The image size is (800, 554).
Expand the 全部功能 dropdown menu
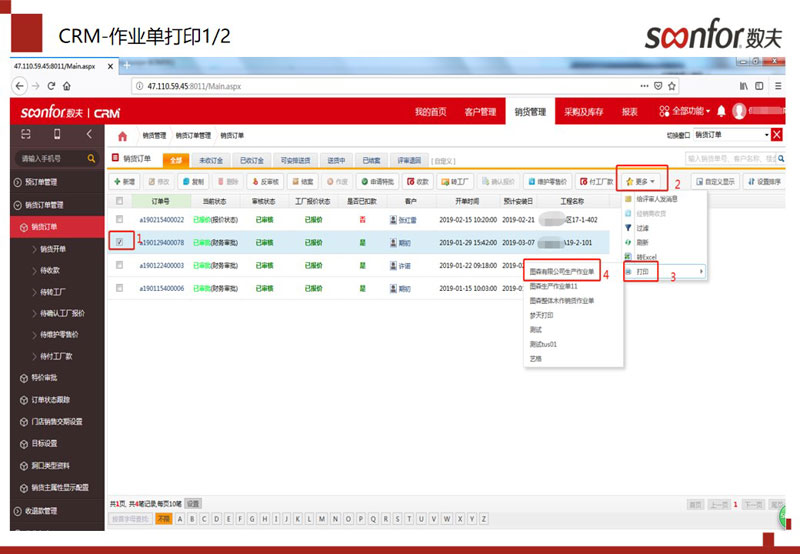[x=684, y=111]
